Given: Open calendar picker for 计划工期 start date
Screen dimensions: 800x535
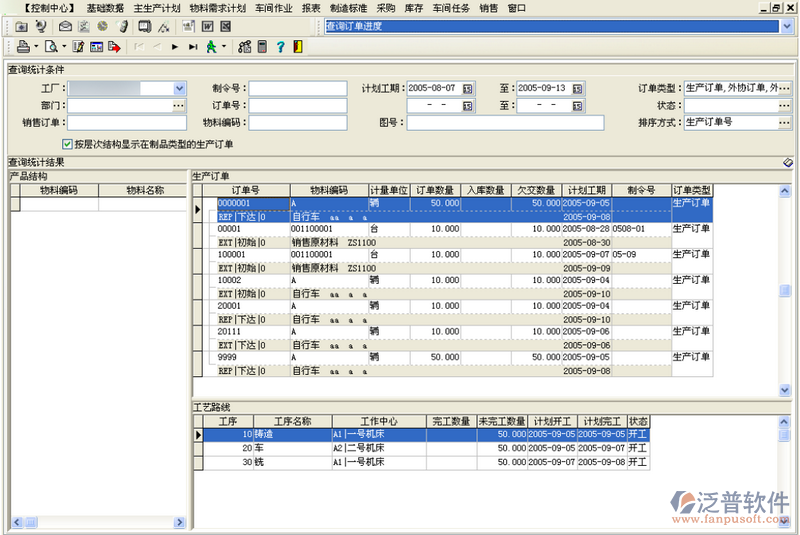Looking at the screenshot, I should pos(467,88).
